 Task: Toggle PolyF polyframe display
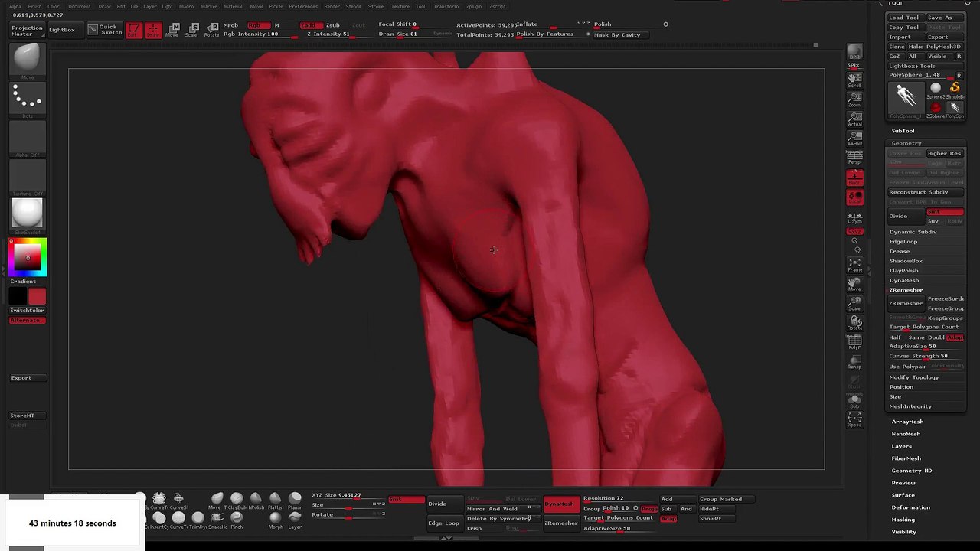[x=854, y=343]
